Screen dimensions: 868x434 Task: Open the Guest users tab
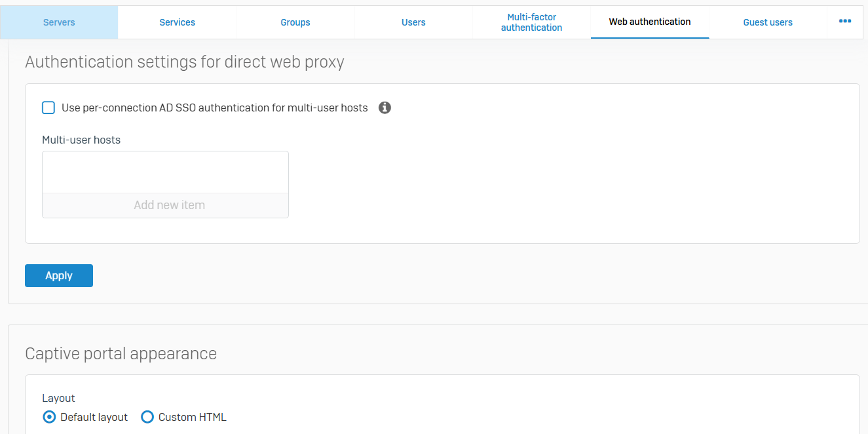pyautogui.click(x=768, y=22)
